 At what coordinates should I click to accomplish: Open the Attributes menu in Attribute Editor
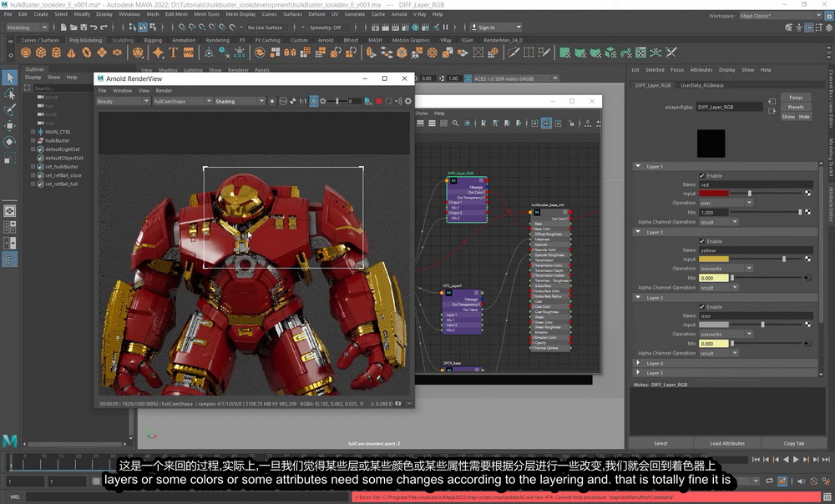[701, 70]
